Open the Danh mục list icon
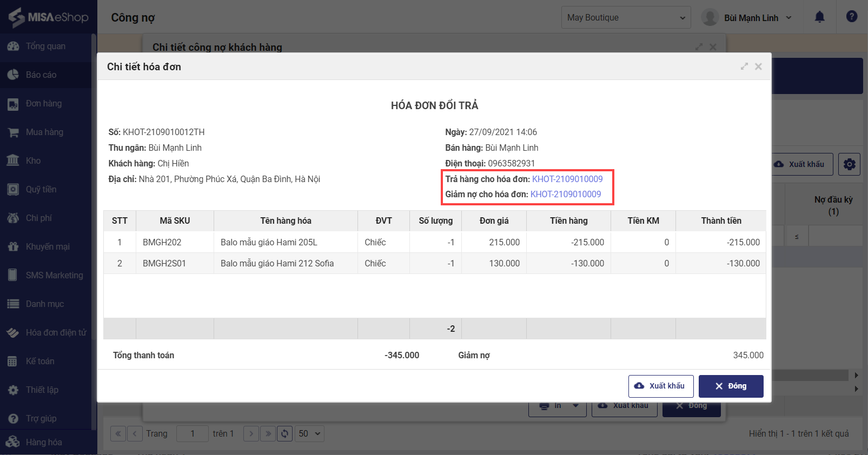868x455 pixels. click(x=13, y=304)
